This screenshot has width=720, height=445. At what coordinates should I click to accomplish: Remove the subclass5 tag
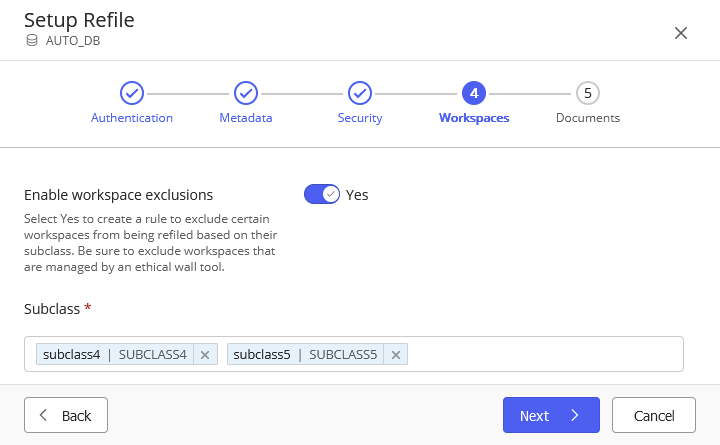click(x=395, y=355)
